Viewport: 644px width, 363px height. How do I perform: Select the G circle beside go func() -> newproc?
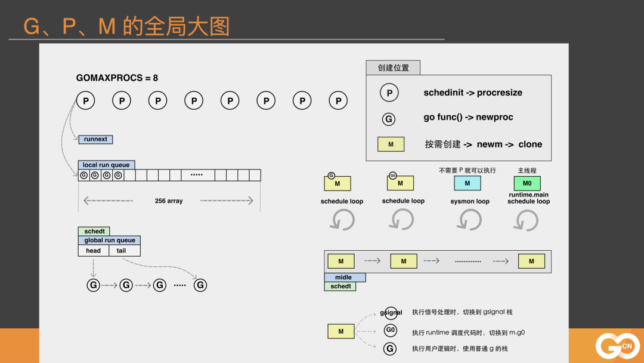(x=389, y=119)
